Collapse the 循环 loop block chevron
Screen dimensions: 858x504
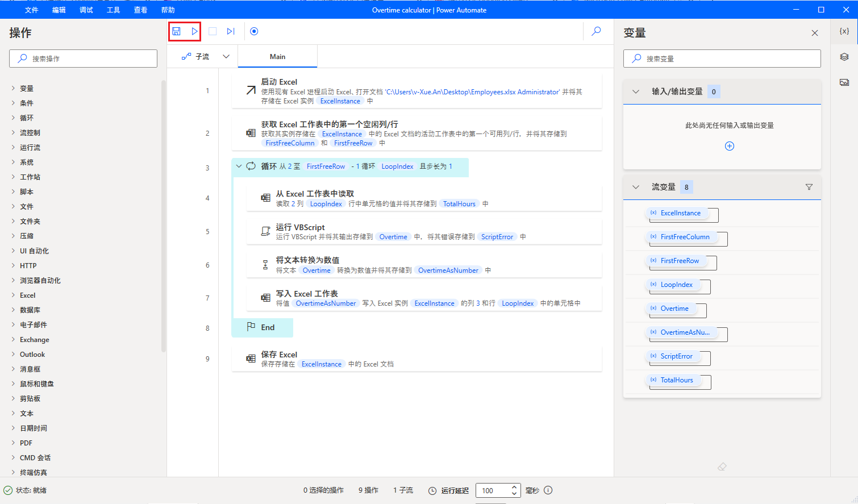point(239,166)
